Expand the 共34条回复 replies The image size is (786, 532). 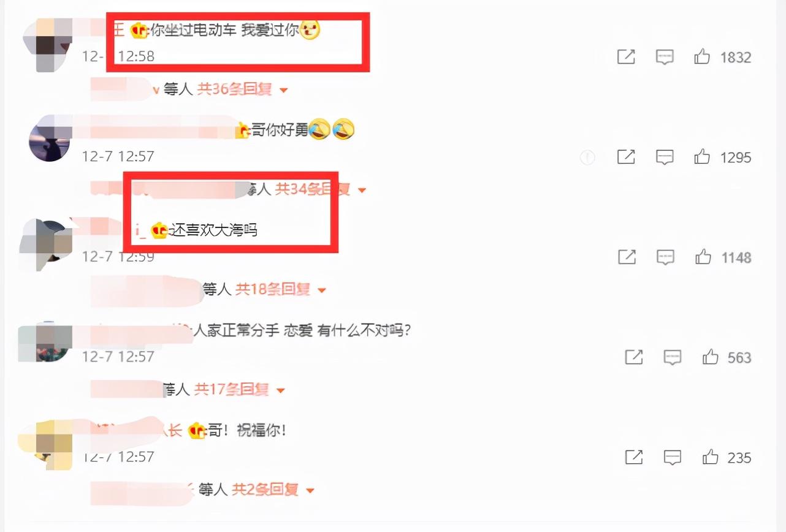coord(320,189)
